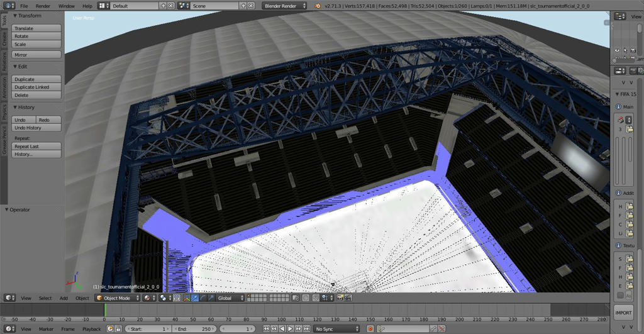Open the Object Mode dropdown
The height and width of the screenshot is (334, 644).
[118, 298]
